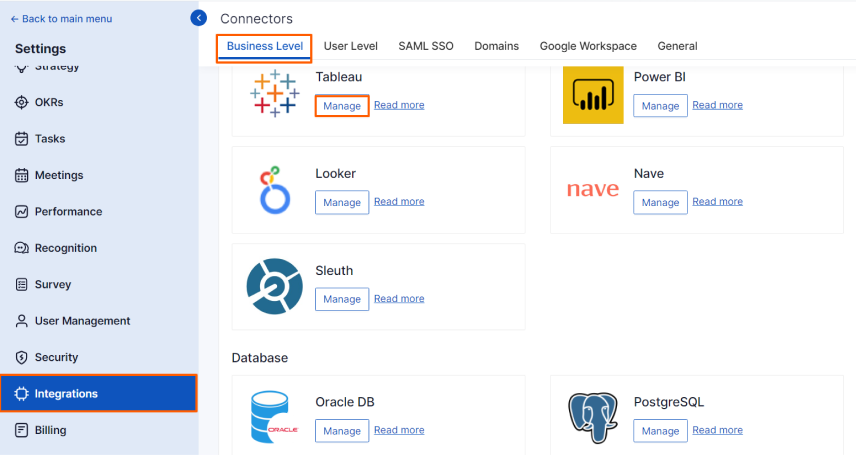Click the OKRs target icon
Screen dimensions: 856x455
[x=21, y=102]
